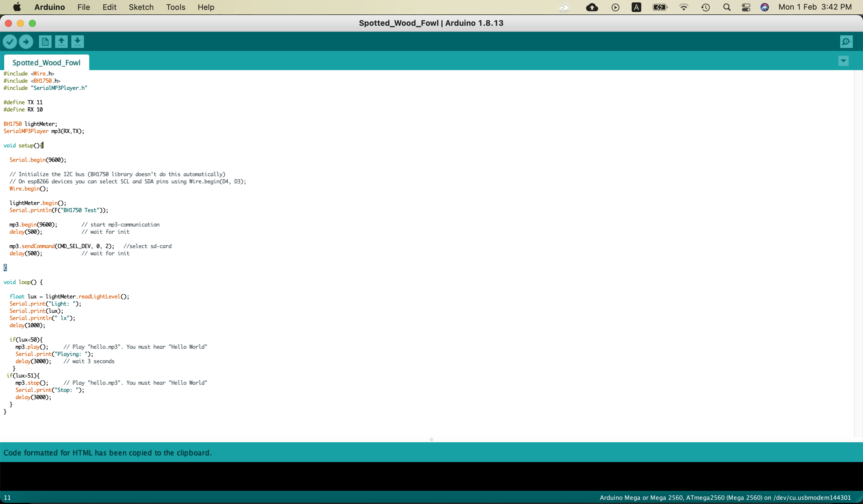Click the line '#include <Wire.h>'

pyautogui.click(x=29, y=74)
